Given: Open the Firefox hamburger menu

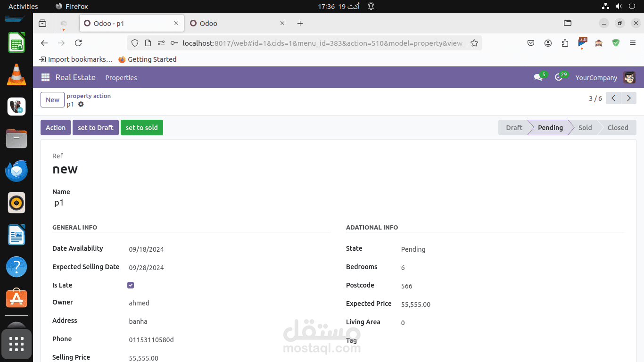Looking at the screenshot, I should click(x=633, y=43).
